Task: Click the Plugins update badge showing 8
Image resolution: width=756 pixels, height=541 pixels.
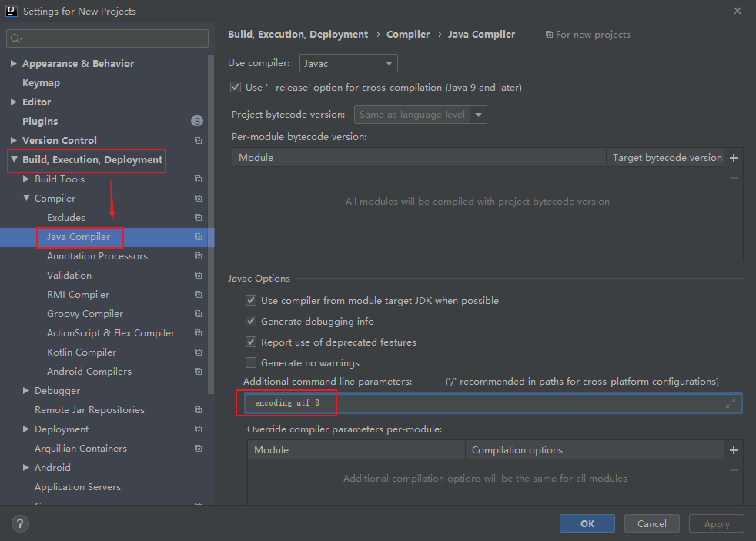Action: (197, 121)
